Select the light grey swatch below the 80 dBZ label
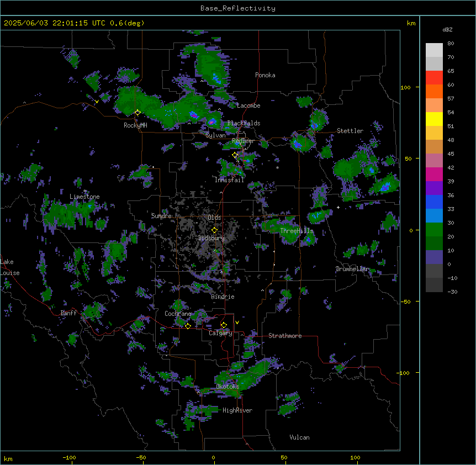The width and height of the screenshot is (476, 465). coord(434,50)
